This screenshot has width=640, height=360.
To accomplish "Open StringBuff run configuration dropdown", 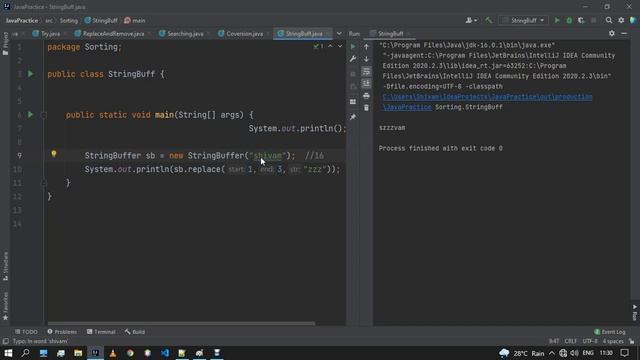I will coord(524,20).
